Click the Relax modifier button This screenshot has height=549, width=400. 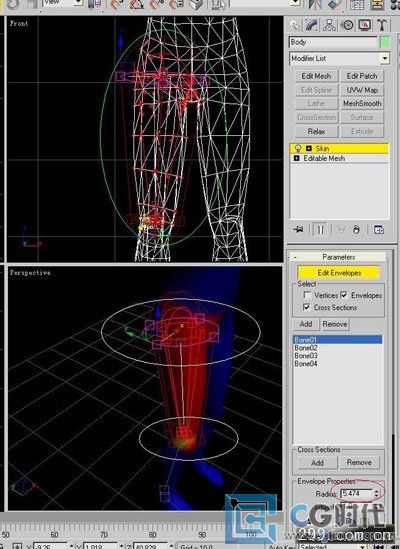click(x=316, y=132)
